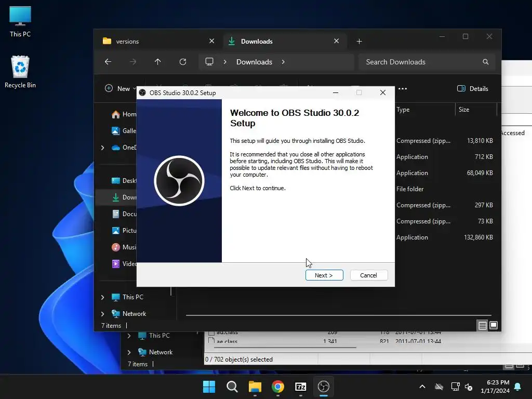
Task: Open Videos in the sidebar
Action: (x=124, y=264)
